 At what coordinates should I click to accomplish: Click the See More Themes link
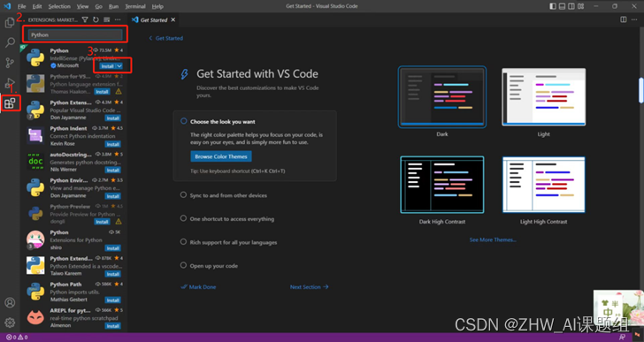(x=493, y=239)
